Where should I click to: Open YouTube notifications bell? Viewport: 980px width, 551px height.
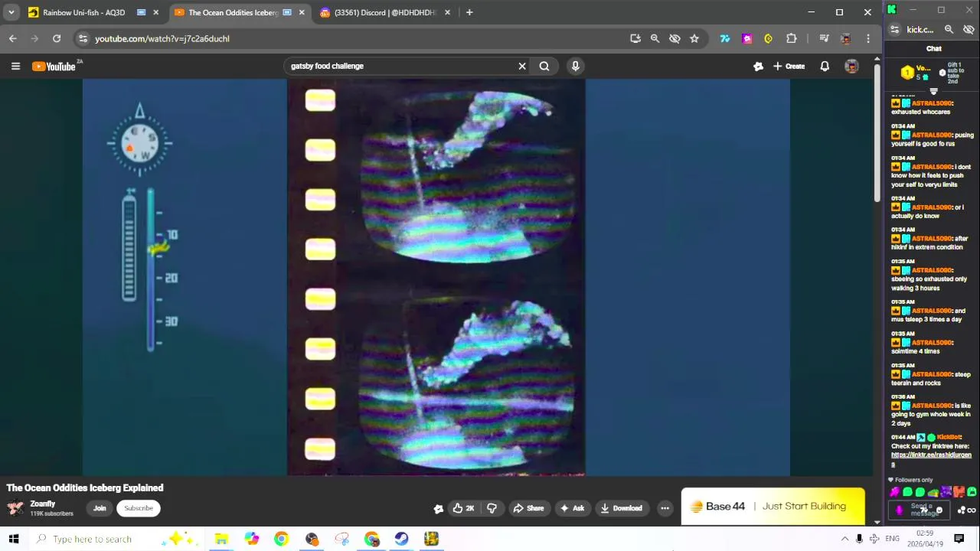825,67
